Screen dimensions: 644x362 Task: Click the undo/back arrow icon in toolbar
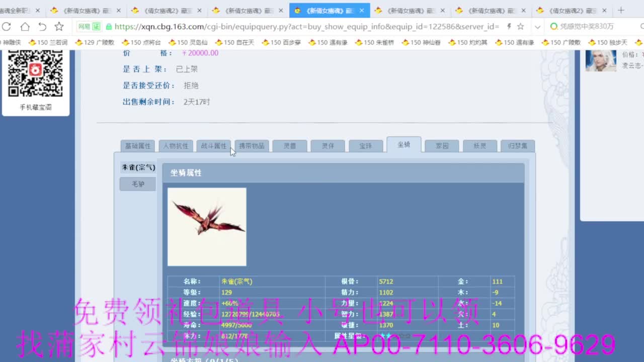[42, 27]
